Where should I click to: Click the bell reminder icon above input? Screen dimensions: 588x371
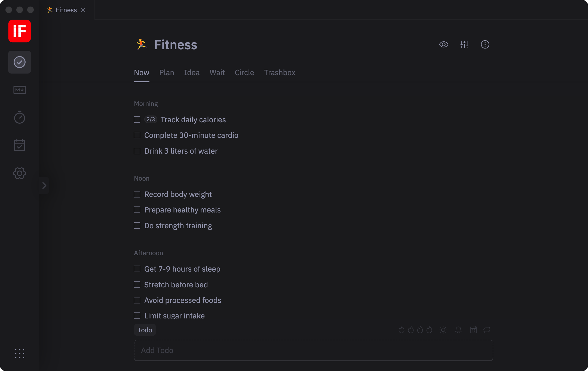(x=458, y=330)
